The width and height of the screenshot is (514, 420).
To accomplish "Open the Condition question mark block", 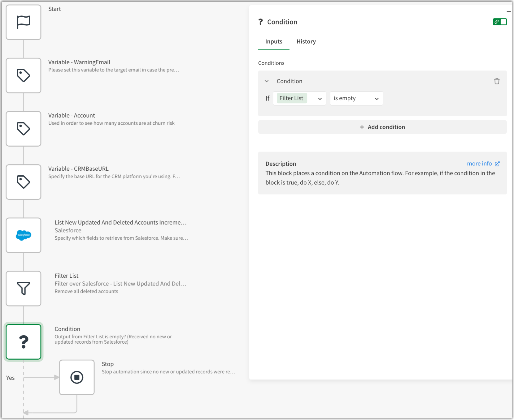I will pyautogui.click(x=23, y=342).
